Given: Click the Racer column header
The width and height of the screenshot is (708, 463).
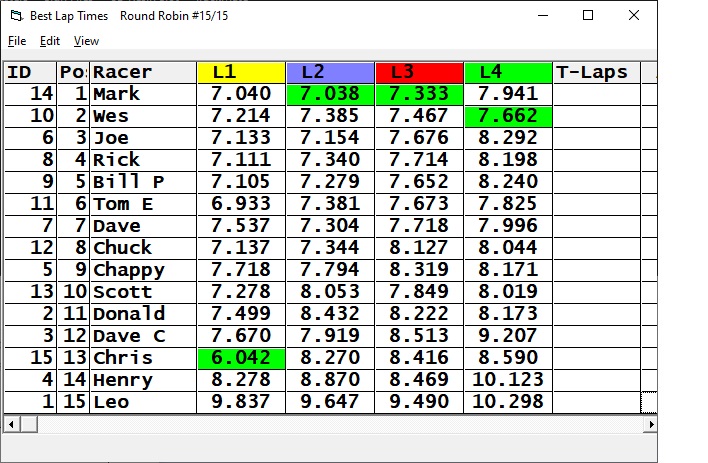Looking at the screenshot, I should 142,72.
